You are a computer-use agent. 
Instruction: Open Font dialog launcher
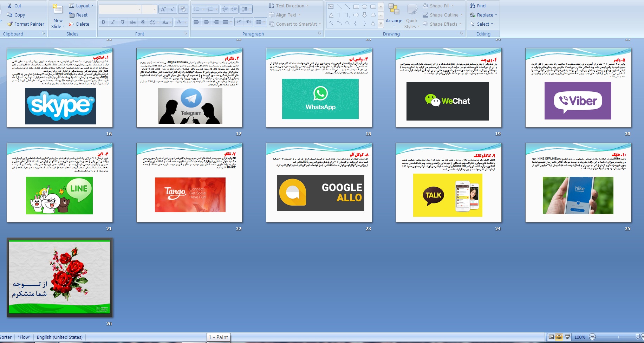click(186, 33)
